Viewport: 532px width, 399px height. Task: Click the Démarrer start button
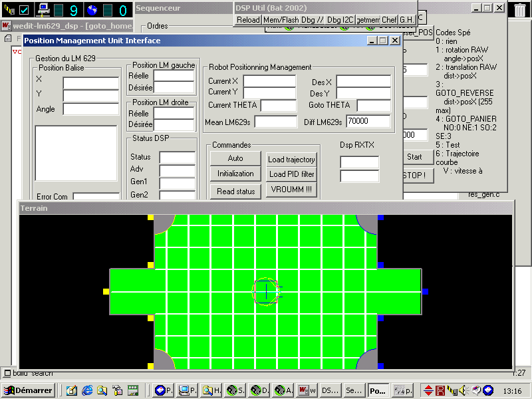[29, 390]
